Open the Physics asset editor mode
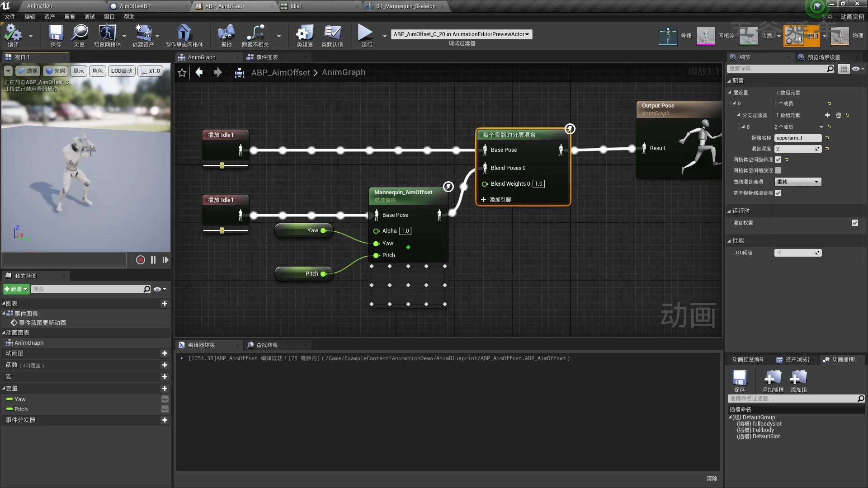Viewport: 868px width, 488px height. point(840,36)
